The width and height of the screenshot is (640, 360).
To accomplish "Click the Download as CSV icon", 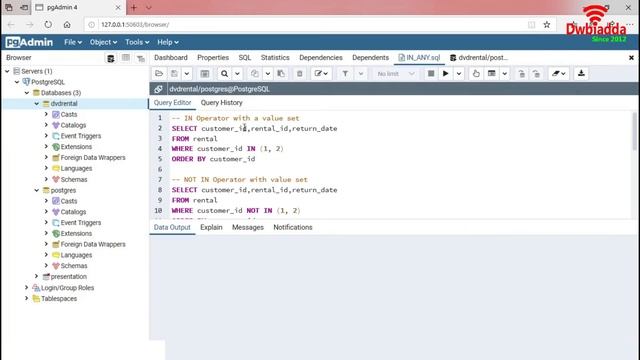I will 581,74.
